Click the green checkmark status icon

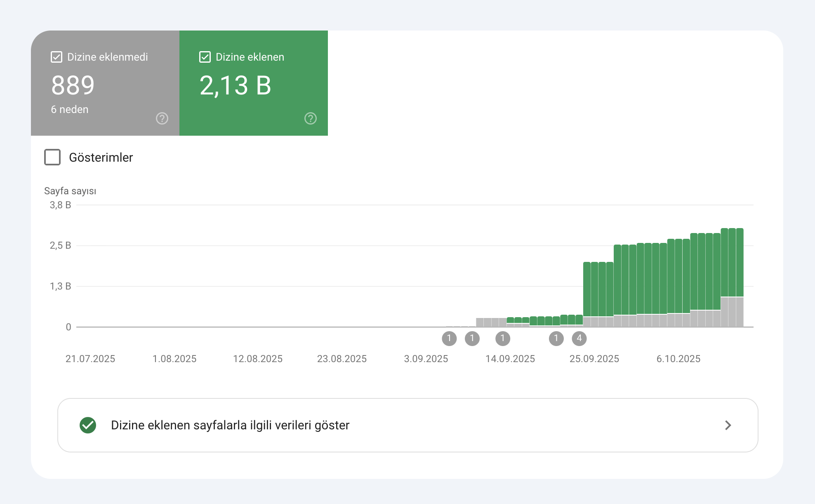(88, 425)
